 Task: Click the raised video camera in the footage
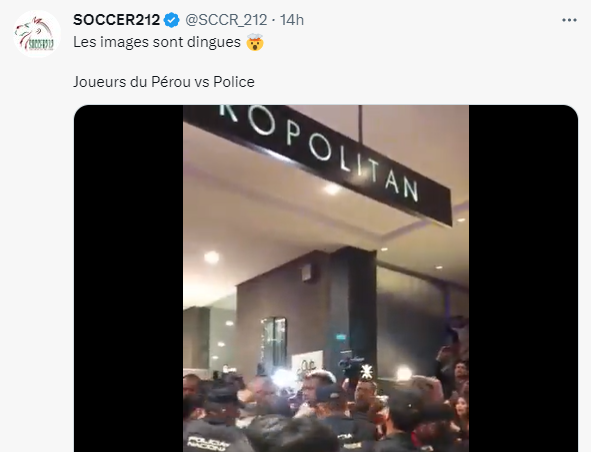pyautogui.click(x=349, y=366)
